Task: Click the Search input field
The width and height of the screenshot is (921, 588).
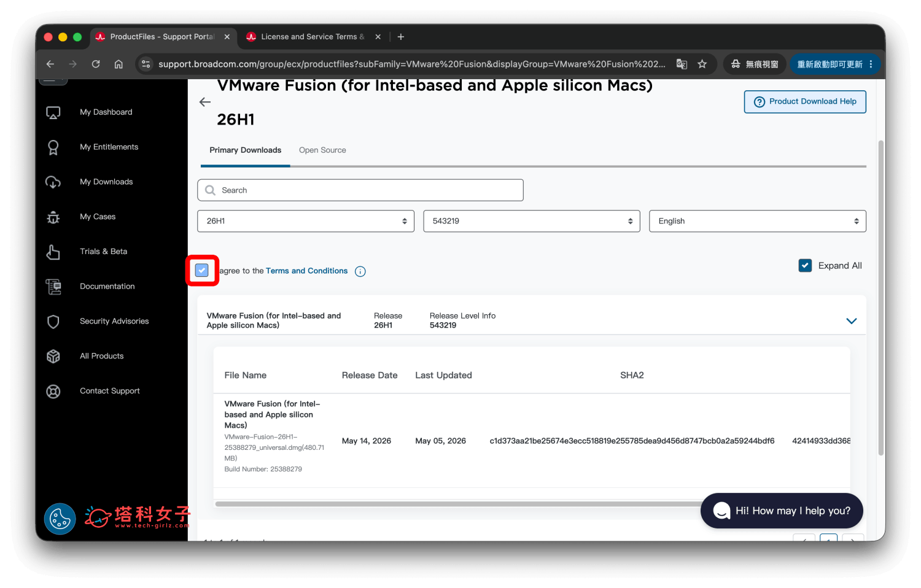Action: point(360,190)
